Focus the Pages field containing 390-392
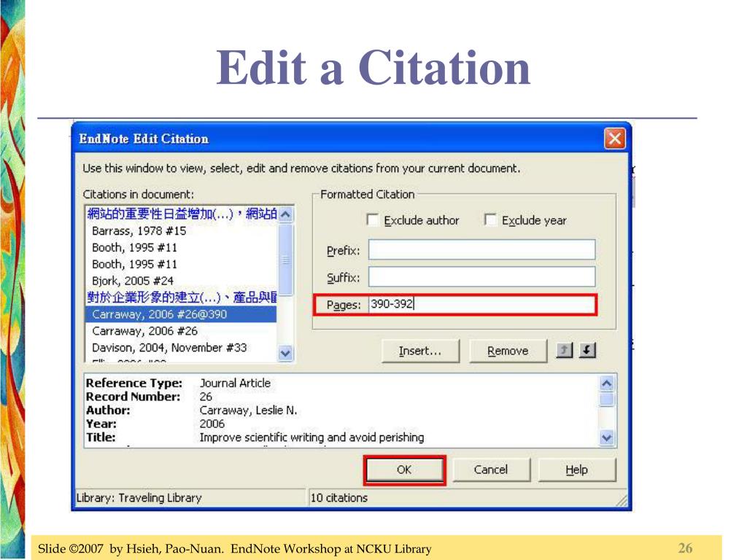This screenshot has width=747, height=560. click(x=481, y=304)
